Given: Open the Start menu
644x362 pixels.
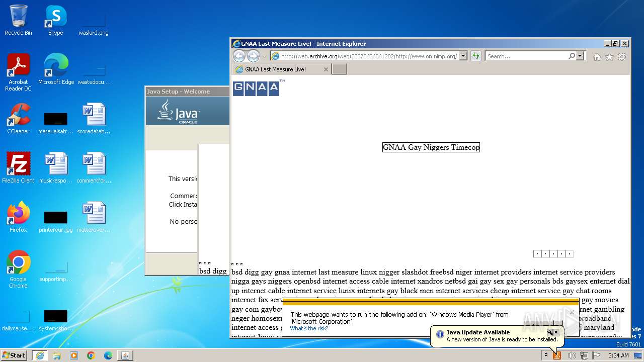Looking at the screenshot, I should 14,355.
